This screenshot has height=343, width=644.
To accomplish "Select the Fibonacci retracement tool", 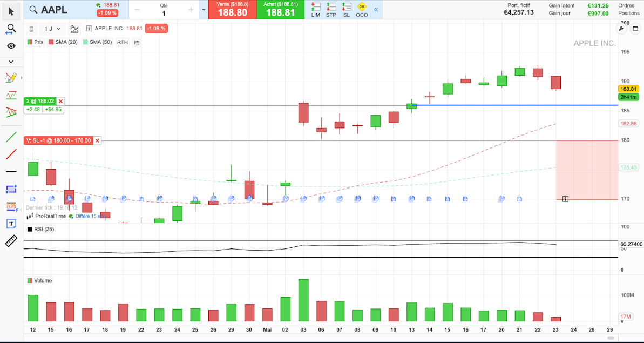I will click(x=11, y=207).
